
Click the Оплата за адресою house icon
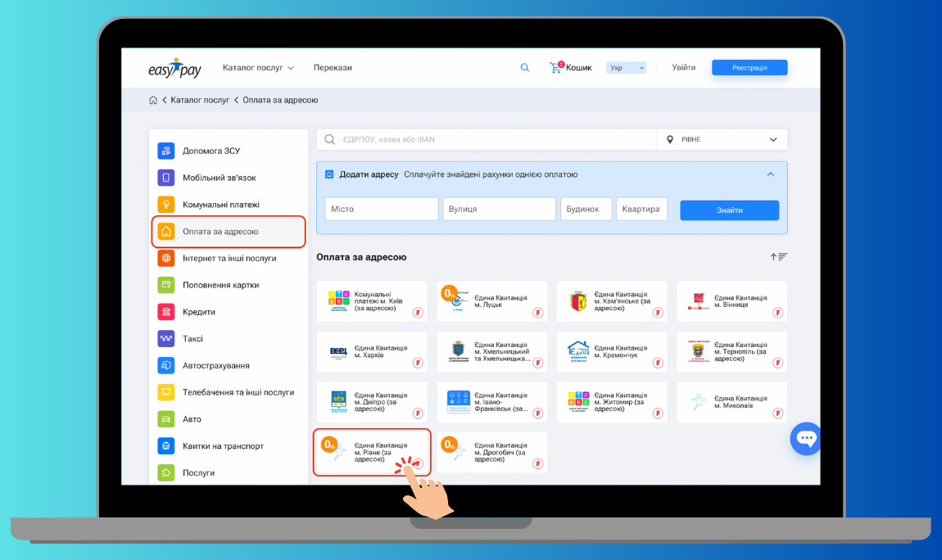coord(165,232)
